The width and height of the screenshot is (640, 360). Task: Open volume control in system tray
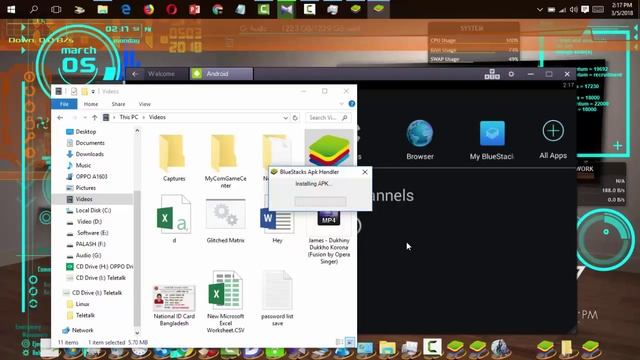pos(573,9)
